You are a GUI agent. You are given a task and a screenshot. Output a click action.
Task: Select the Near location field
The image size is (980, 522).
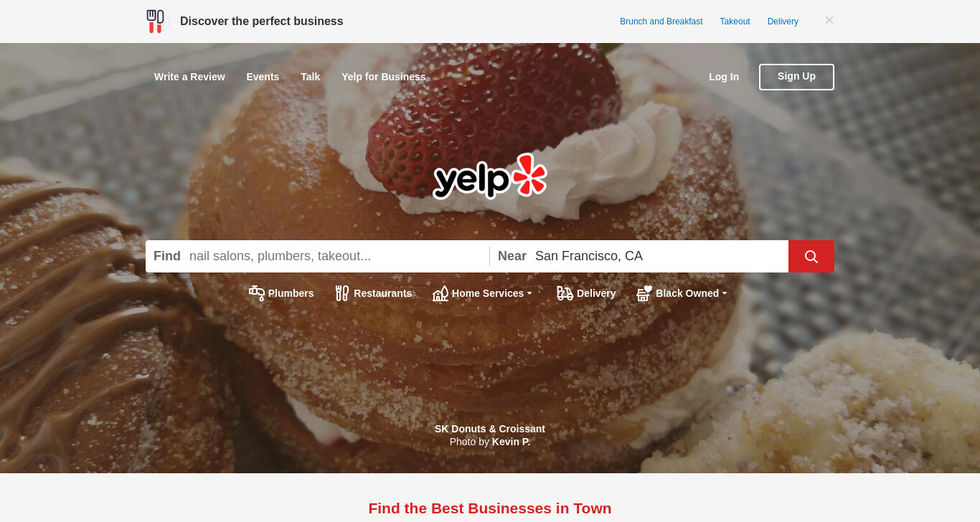[659, 256]
